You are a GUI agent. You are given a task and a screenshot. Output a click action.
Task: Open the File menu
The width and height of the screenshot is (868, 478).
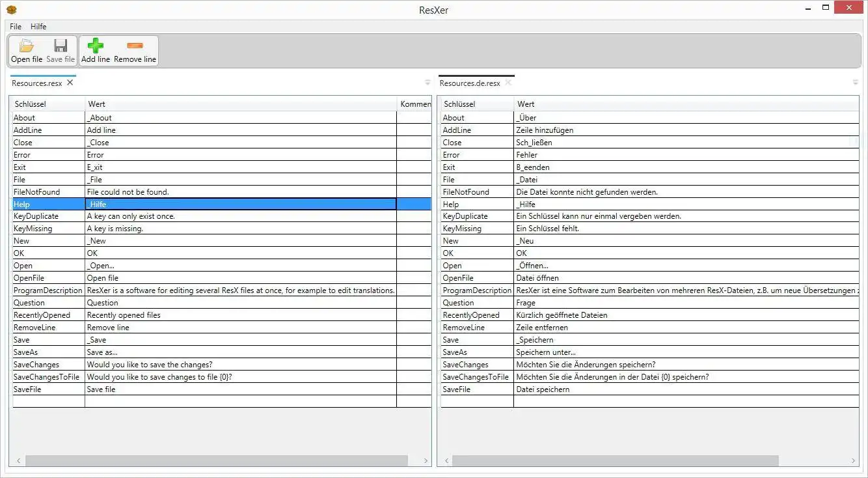(x=16, y=27)
